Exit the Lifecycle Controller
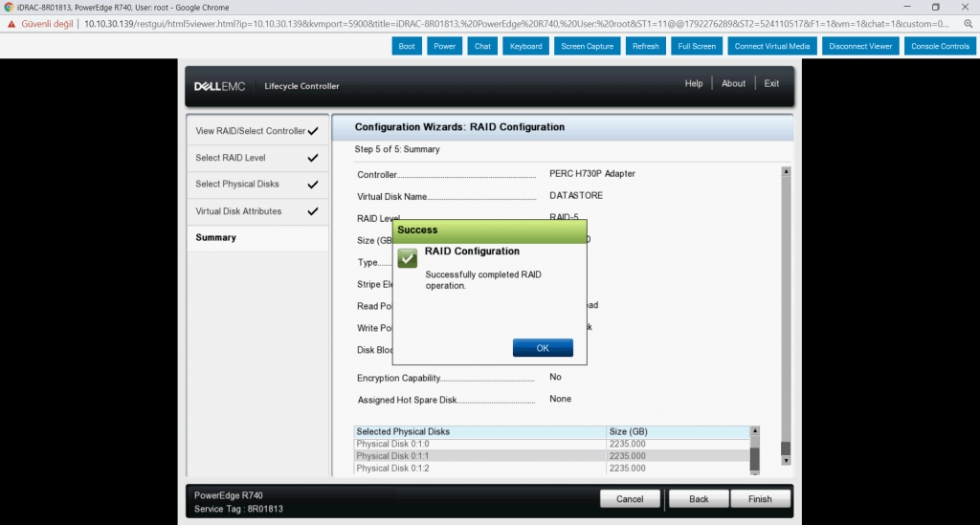The image size is (980, 525). pyautogui.click(x=771, y=84)
